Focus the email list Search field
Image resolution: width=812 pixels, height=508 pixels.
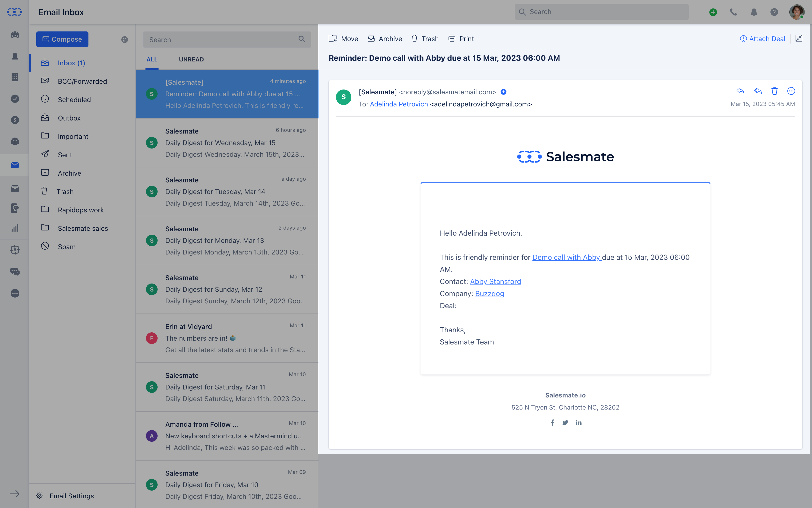pyautogui.click(x=227, y=40)
